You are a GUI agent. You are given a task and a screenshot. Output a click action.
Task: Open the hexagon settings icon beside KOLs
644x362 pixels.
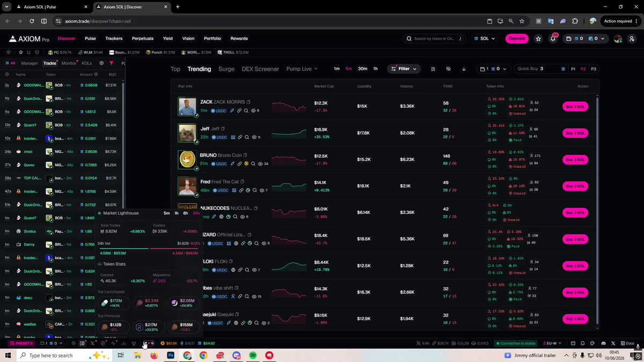coord(101,63)
